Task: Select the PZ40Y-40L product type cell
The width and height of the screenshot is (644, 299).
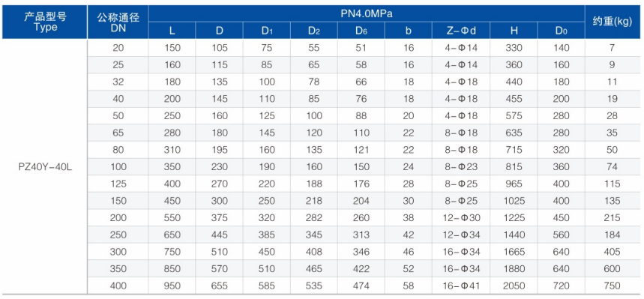Action: pos(45,167)
